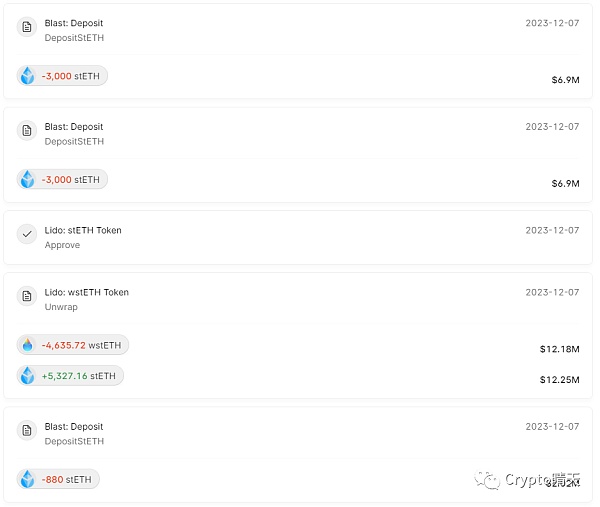Viewport: 600px width, 507px height.
Task: Open the -880 stETH token pill
Action: tap(58, 479)
